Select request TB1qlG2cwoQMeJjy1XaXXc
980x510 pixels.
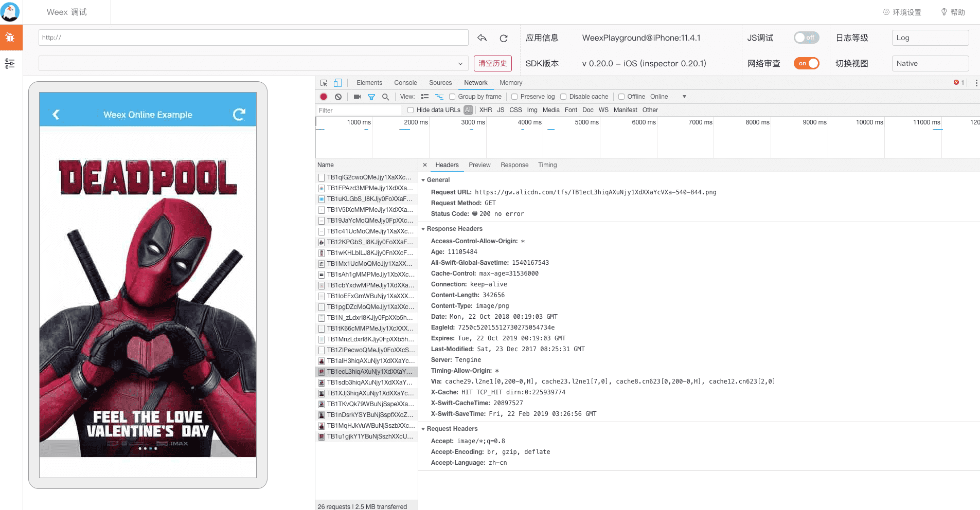click(366, 177)
